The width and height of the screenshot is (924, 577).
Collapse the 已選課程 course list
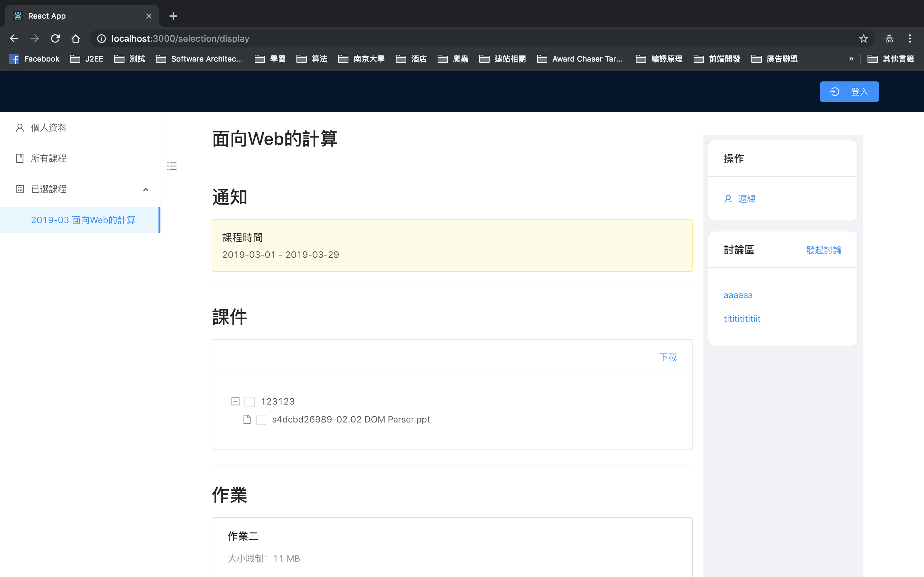tap(145, 189)
